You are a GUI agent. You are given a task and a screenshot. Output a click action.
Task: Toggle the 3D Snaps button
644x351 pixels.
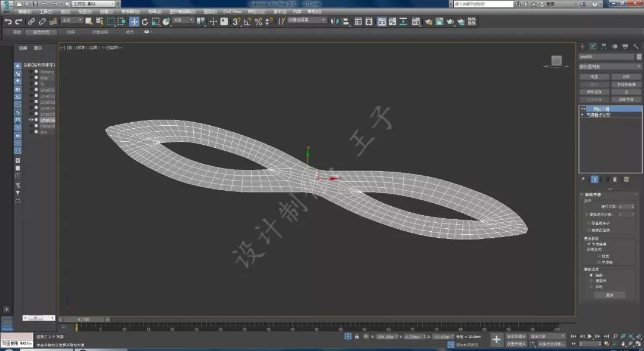pos(236,21)
